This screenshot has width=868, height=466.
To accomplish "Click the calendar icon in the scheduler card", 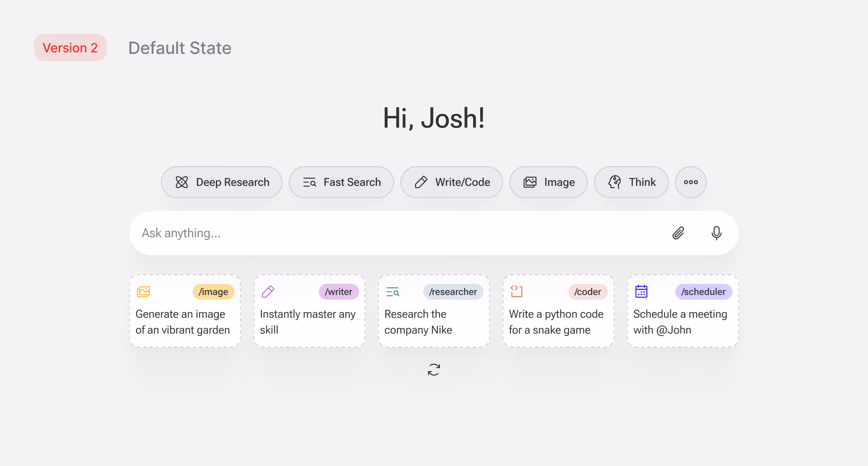I will 641,292.
